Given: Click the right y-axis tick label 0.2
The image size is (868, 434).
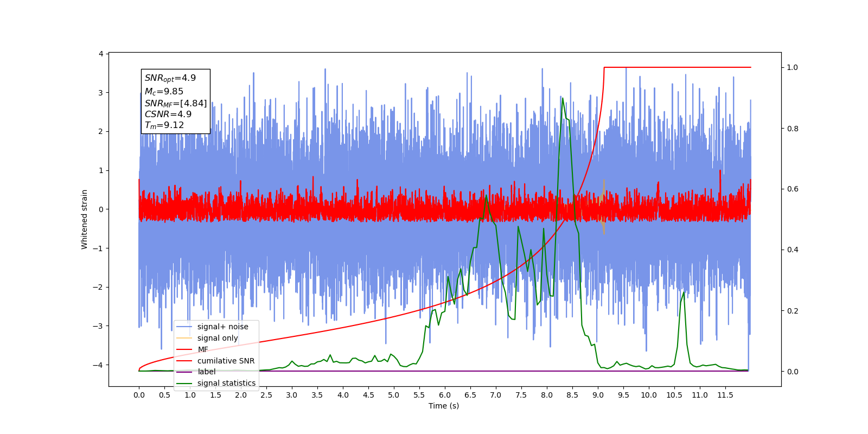Looking at the screenshot, I should coord(793,311).
